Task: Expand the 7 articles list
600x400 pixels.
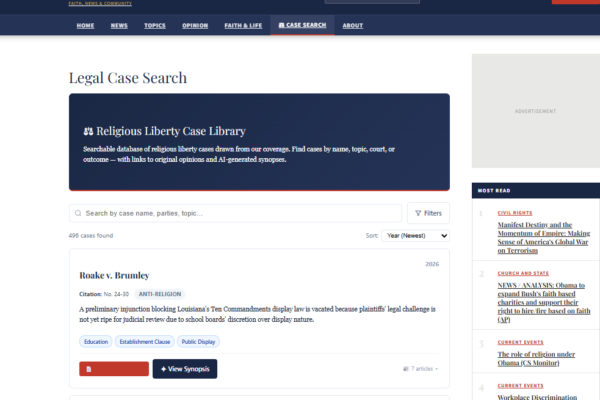Action: tap(420, 369)
